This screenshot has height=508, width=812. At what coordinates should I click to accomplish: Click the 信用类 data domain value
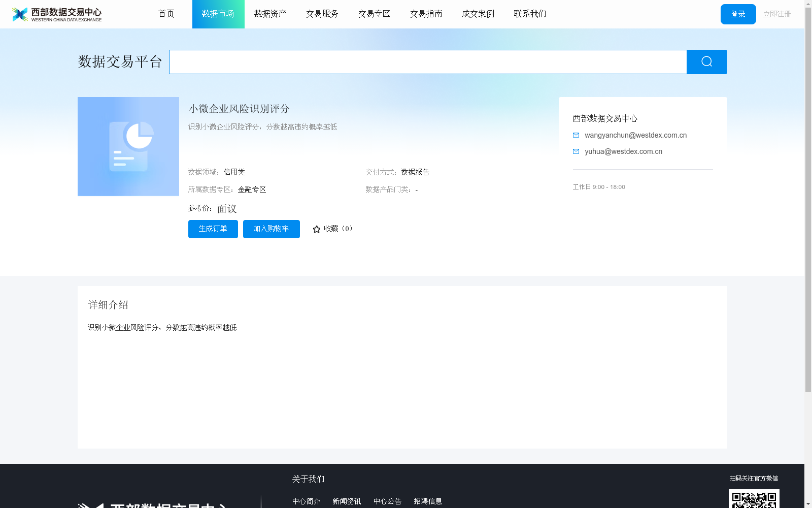[x=234, y=172]
